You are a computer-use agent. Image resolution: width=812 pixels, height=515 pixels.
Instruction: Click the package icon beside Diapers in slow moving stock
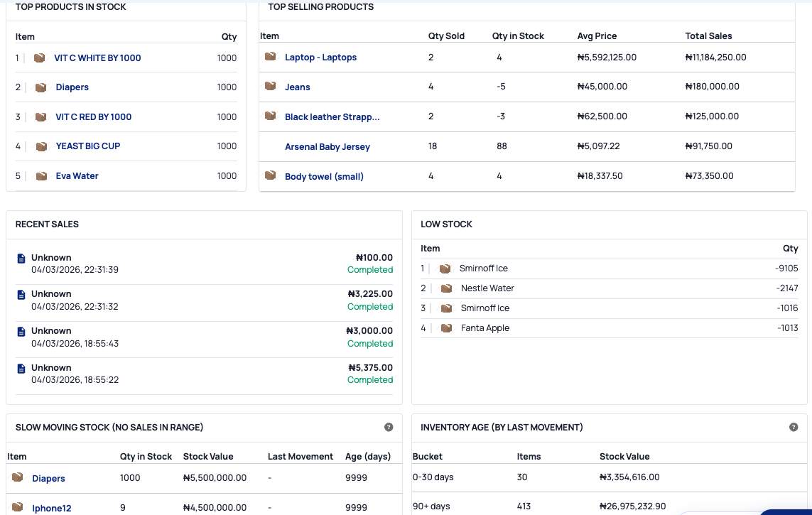(x=16, y=477)
